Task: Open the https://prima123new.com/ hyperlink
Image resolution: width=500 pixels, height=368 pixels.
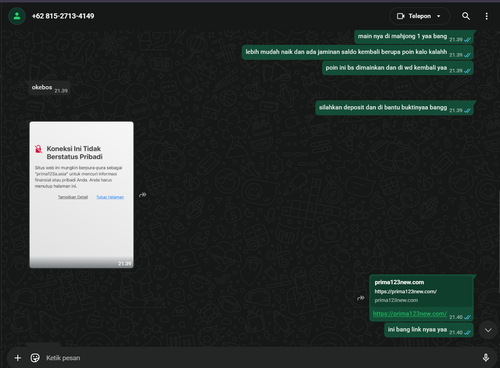Action: [410, 314]
